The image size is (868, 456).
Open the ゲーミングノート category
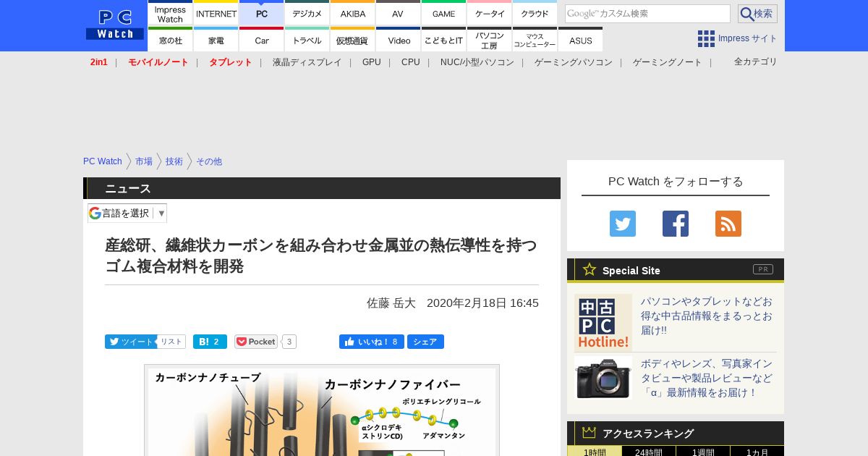(x=668, y=62)
